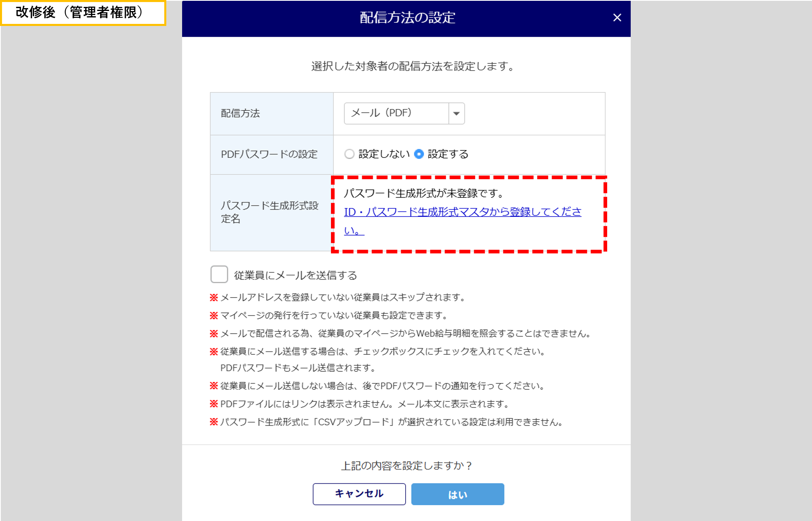Check the 従業員にメールを送信する checkbox
812x521 pixels.
219,274
